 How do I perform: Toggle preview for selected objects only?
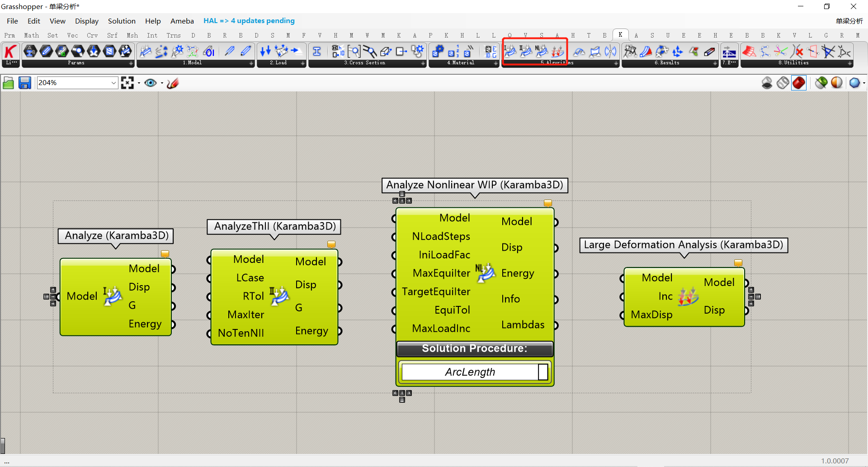point(821,83)
